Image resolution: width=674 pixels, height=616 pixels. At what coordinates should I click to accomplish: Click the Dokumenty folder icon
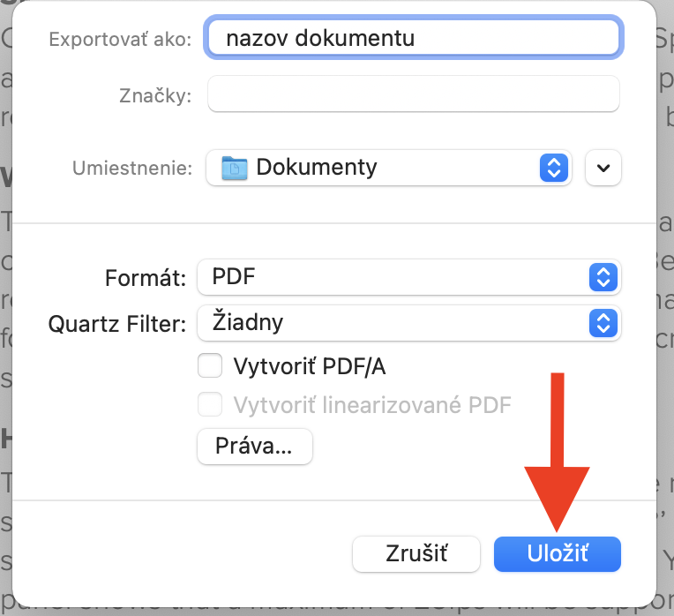[236, 168]
